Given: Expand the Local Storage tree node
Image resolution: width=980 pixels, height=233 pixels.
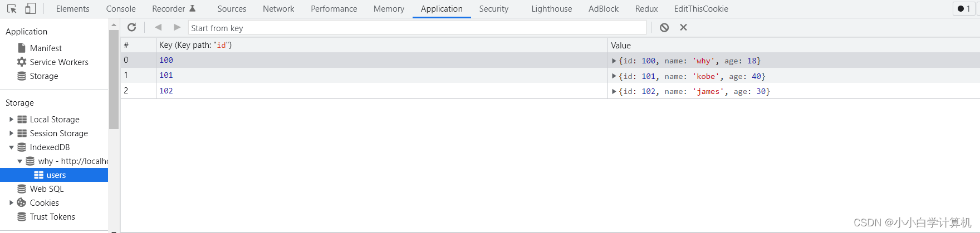Looking at the screenshot, I should (x=11, y=119).
